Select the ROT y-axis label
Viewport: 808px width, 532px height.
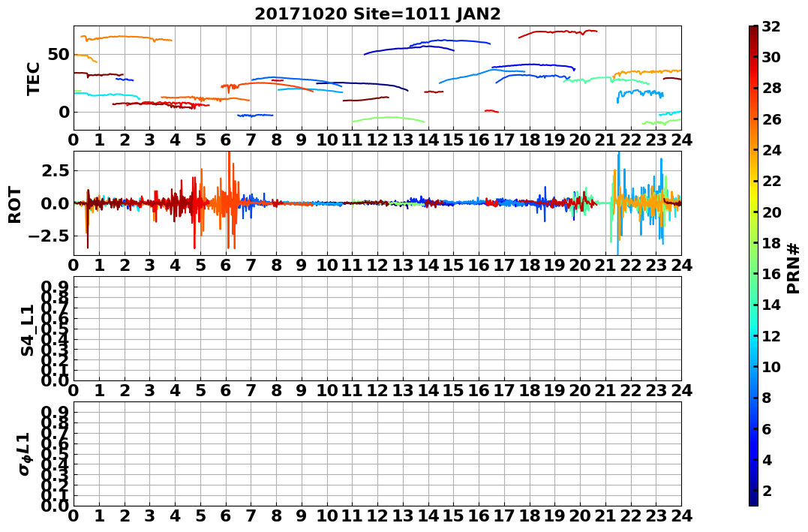16,205
